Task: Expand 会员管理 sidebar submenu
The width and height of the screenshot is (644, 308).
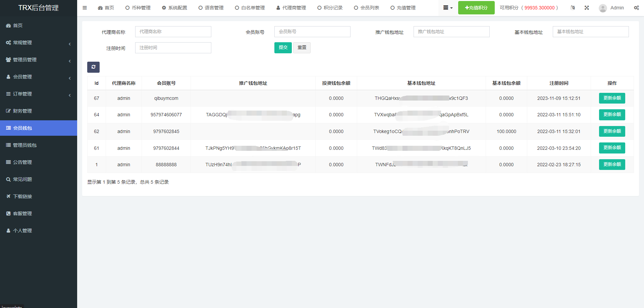Action: [39, 77]
